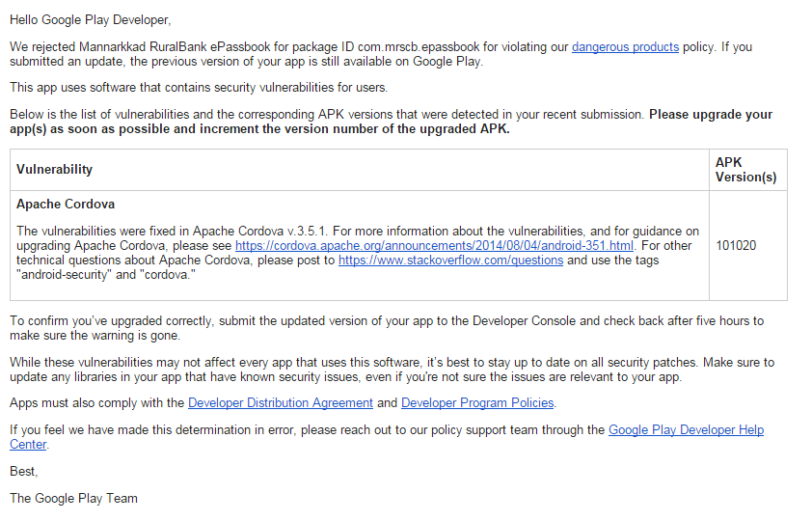Click 'The Google Play Team' signature
This screenshot has height=521, width=812.
73,498
